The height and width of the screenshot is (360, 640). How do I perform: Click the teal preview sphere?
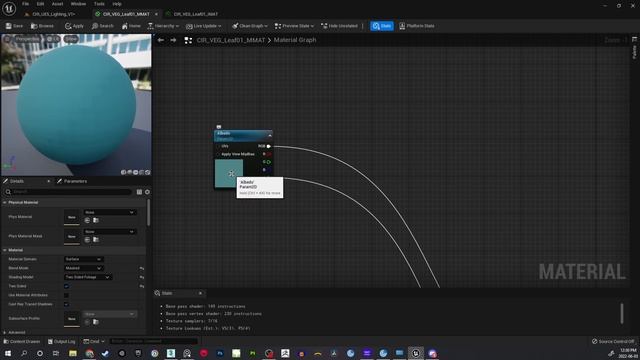[x=76, y=105]
